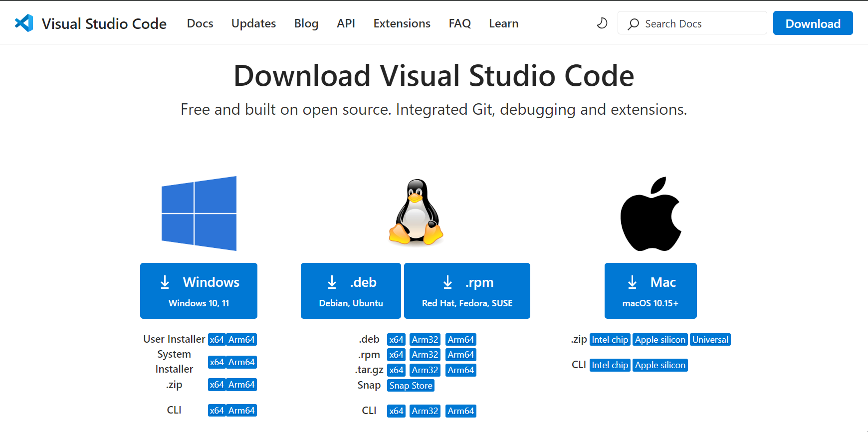Get the Linux CLI Arm64 build
868x432 pixels.
click(x=460, y=411)
